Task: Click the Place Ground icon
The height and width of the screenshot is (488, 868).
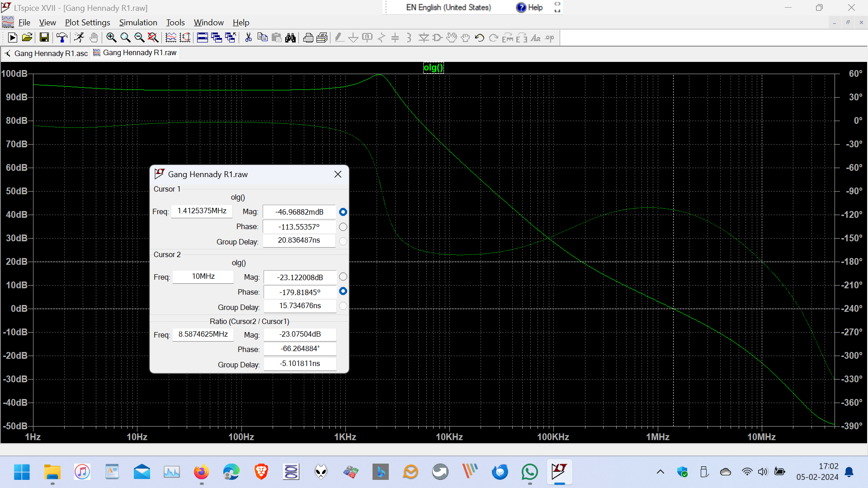Action: click(x=354, y=38)
